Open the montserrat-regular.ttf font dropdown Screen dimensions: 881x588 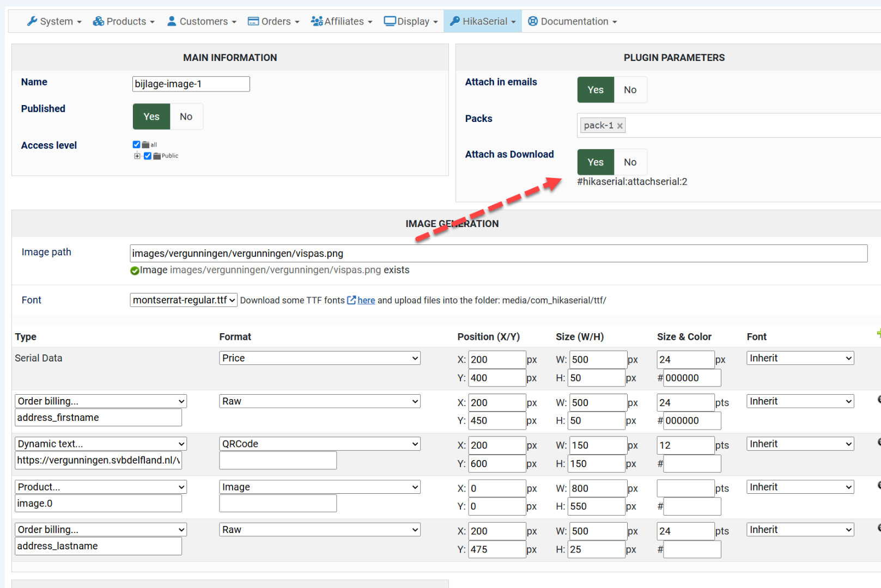click(183, 300)
